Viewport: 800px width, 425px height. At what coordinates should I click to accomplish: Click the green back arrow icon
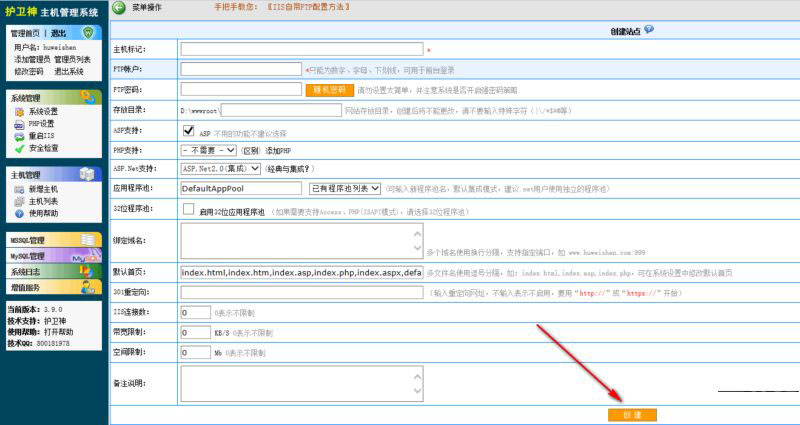tap(118, 7)
